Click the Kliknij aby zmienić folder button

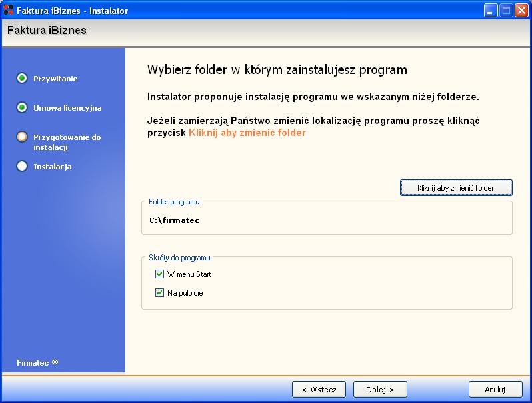click(456, 187)
